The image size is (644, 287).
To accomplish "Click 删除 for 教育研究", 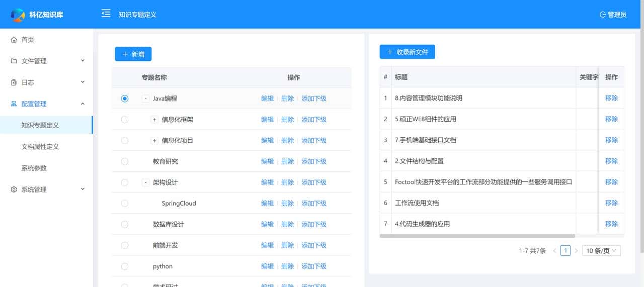I will click(x=287, y=161).
